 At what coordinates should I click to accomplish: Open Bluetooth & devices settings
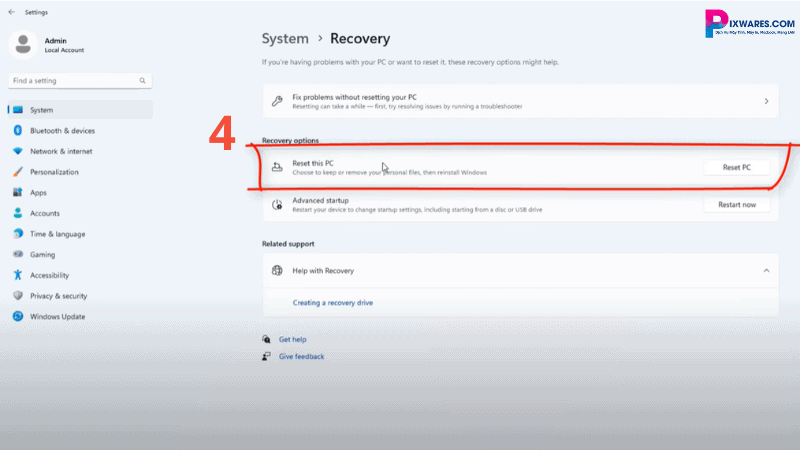[62, 130]
